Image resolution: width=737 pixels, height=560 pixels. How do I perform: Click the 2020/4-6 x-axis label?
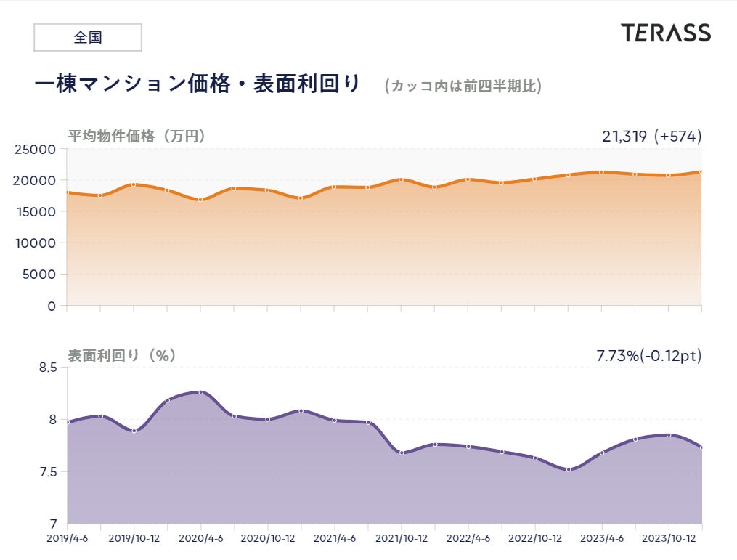point(200,538)
